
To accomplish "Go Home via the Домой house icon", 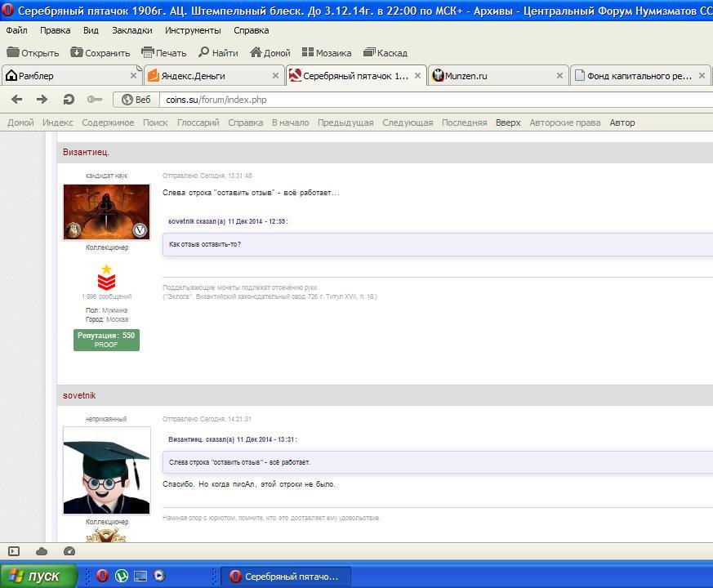I will tap(270, 53).
